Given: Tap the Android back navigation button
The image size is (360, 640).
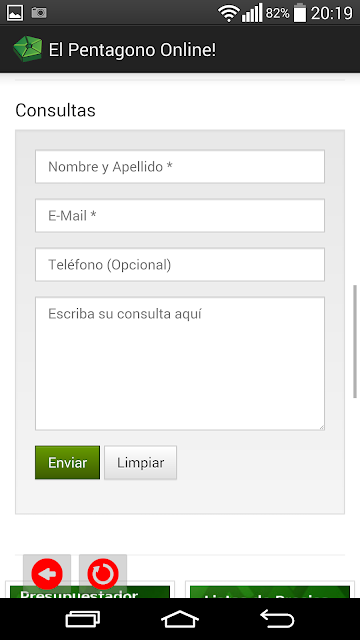Looking at the screenshot, I should pos(277,620).
